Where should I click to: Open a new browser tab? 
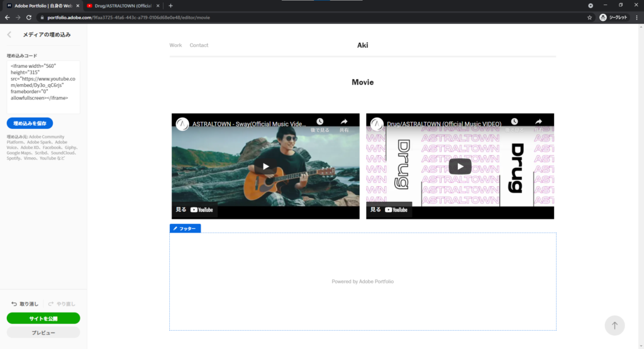pos(170,6)
